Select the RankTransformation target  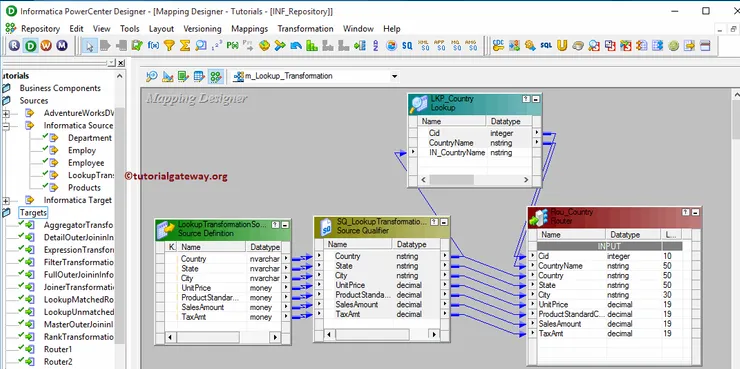click(x=78, y=337)
